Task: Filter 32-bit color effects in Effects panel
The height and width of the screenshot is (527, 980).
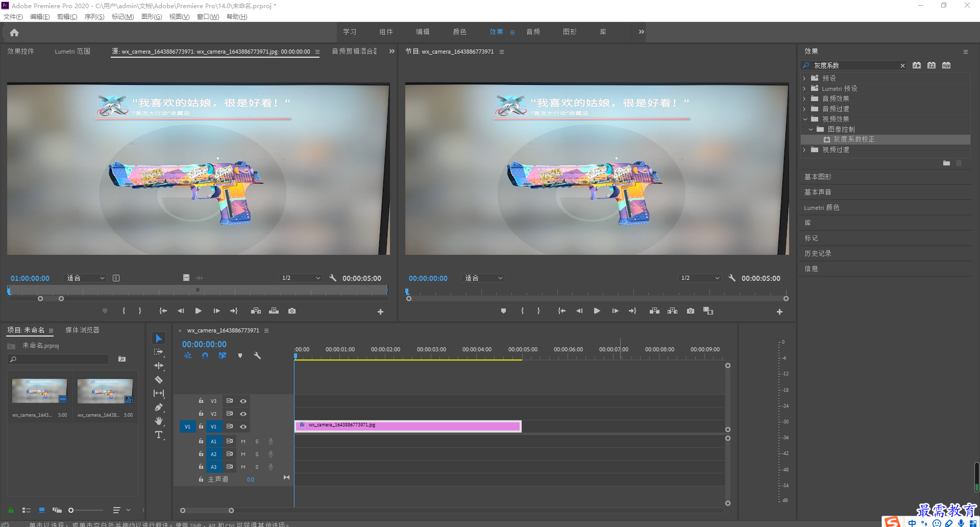Action: [x=932, y=65]
